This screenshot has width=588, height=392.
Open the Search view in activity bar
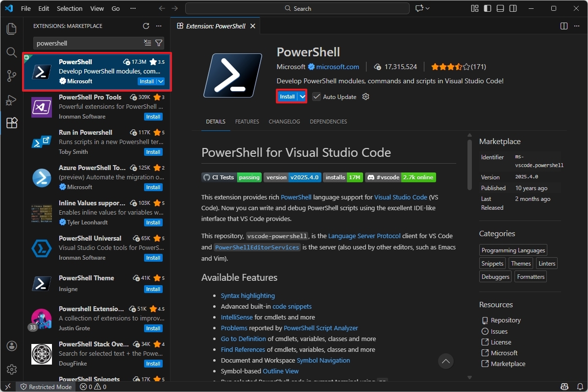point(12,52)
